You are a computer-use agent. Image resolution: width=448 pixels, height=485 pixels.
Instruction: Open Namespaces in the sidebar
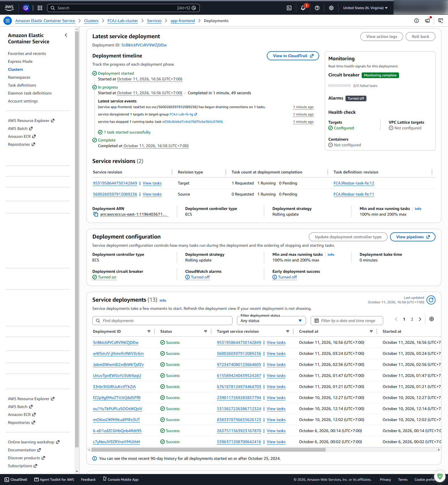(x=19, y=77)
